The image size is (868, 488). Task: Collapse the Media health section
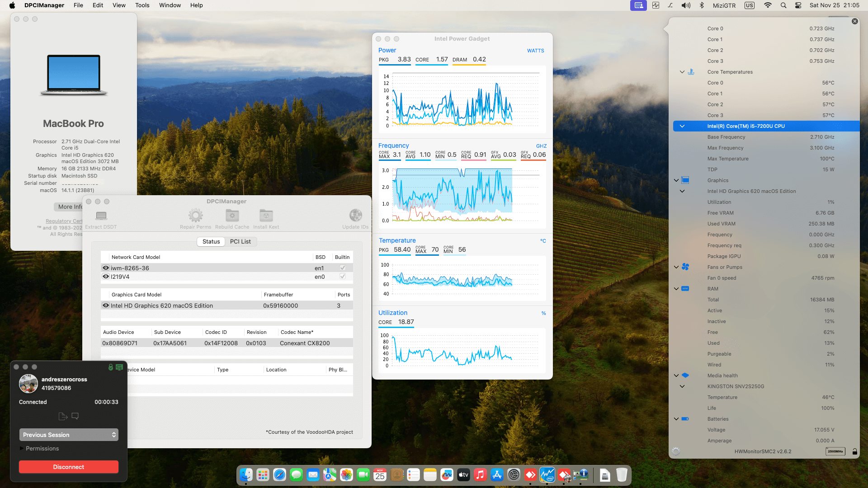tap(676, 375)
